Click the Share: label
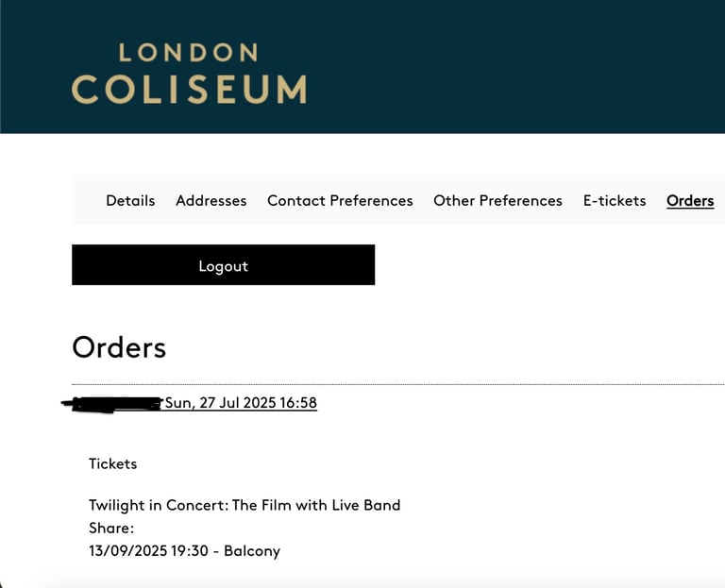725x588 pixels. click(x=111, y=528)
